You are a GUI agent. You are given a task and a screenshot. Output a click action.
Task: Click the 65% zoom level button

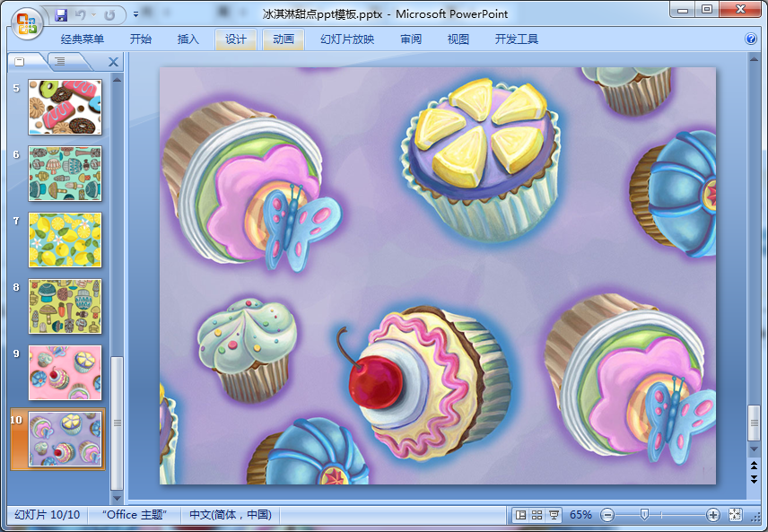tap(580, 515)
